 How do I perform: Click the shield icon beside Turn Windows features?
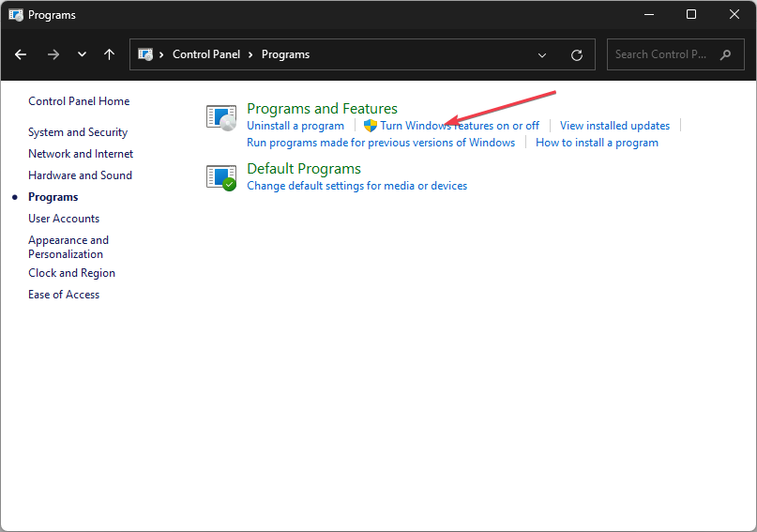coord(371,126)
